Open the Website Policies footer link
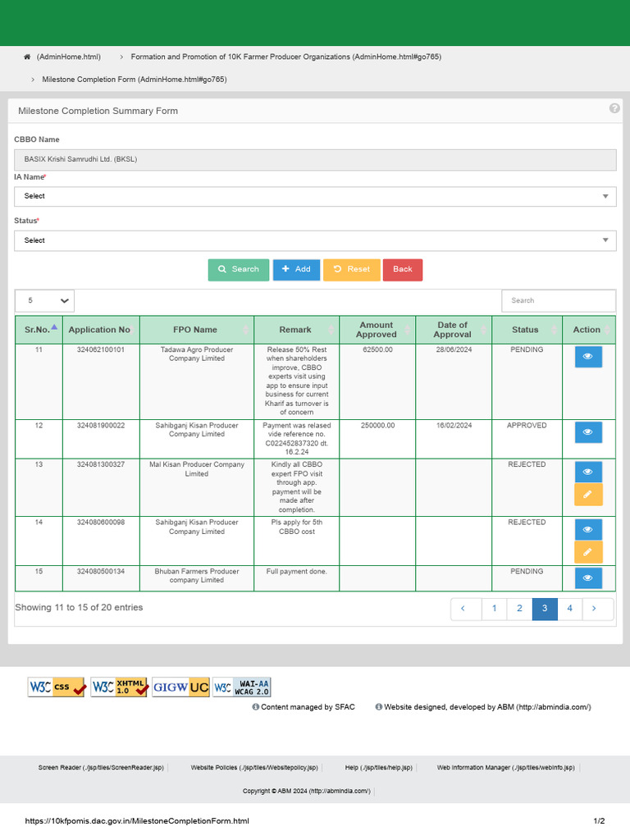 point(254,768)
